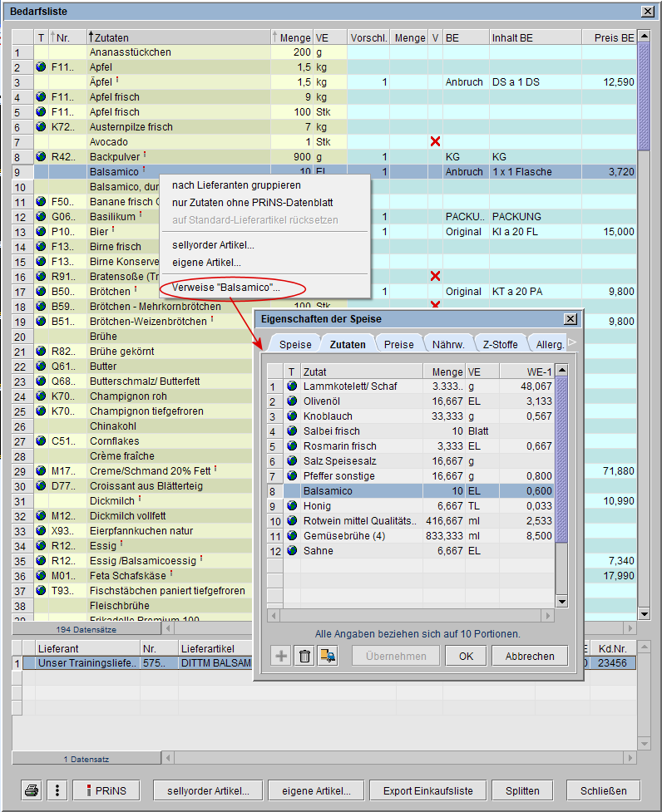Viewport: 662px width, 812px height.
Task: Click the globe icon beside Olivenöl
Action: click(292, 401)
